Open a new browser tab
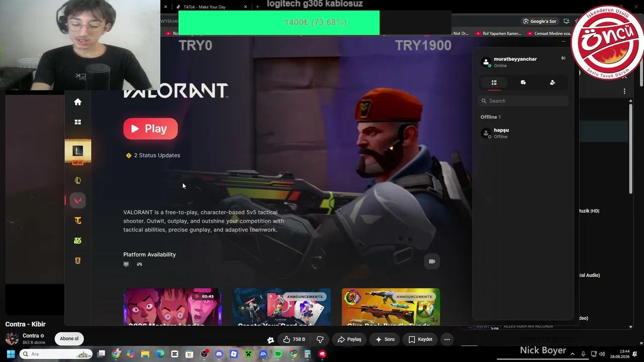The width and height of the screenshot is (644, 362). pyautogui.click(x=258, y=7)
